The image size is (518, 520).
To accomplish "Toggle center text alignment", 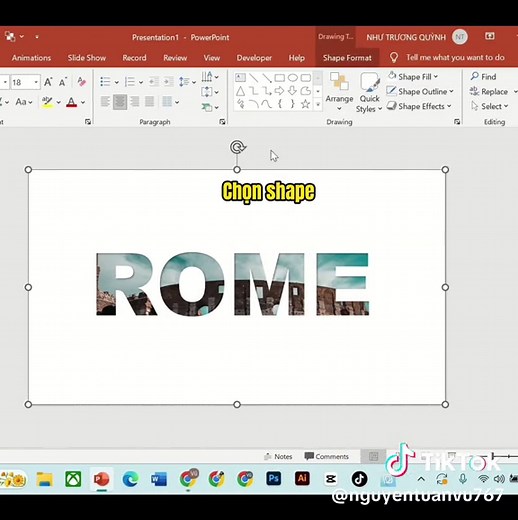I will point(120,102).
